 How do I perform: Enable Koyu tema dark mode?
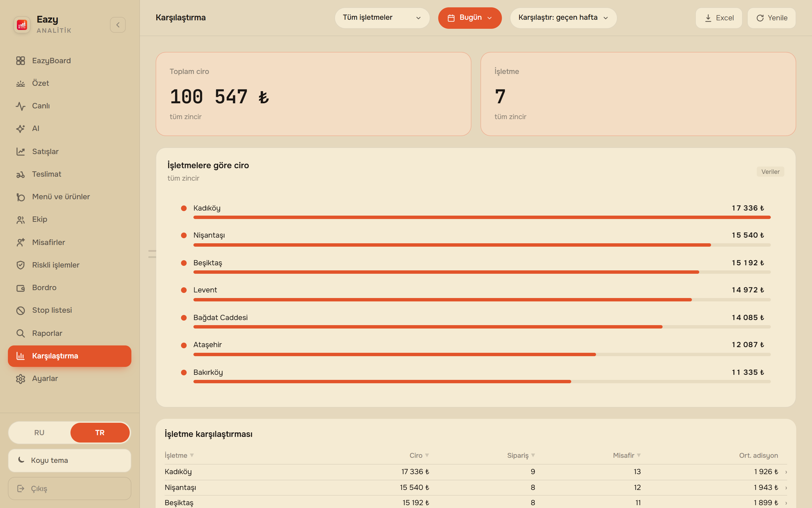[x=69, y=461]
